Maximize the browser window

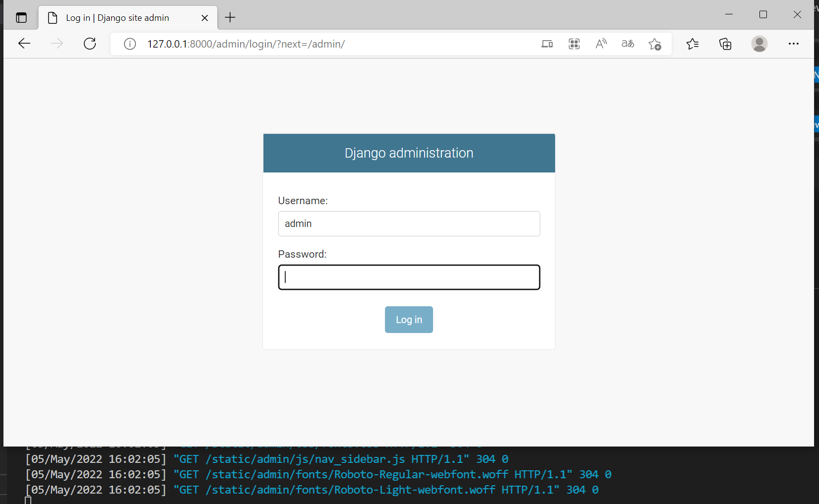point(763,14)
